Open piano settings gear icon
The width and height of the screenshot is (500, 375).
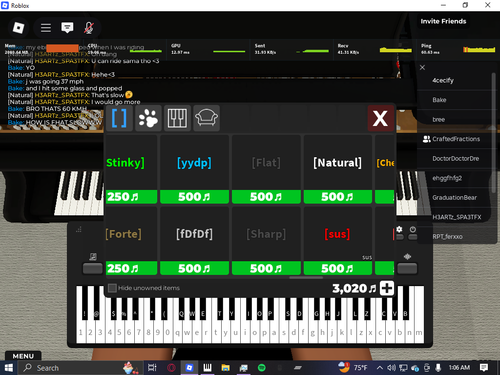[399, 229]
